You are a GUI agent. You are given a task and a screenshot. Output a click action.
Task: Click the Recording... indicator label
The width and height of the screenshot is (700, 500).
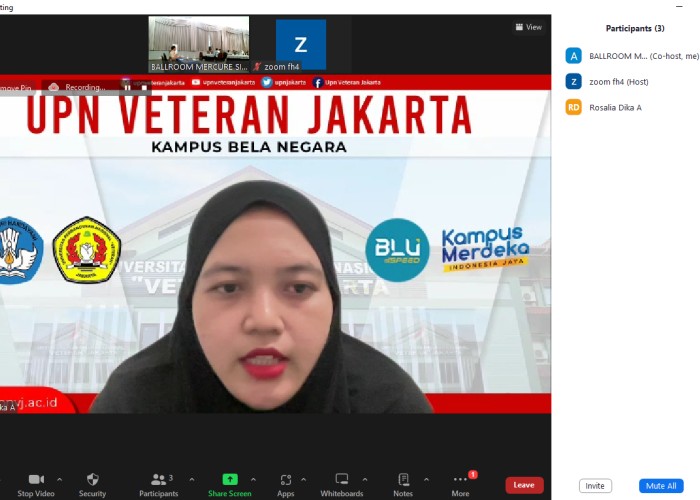85,88
